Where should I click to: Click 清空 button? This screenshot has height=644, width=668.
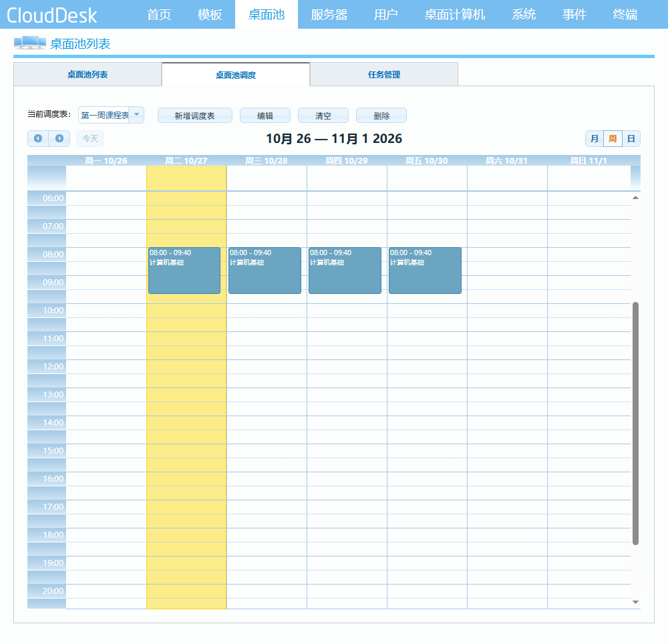323,116
